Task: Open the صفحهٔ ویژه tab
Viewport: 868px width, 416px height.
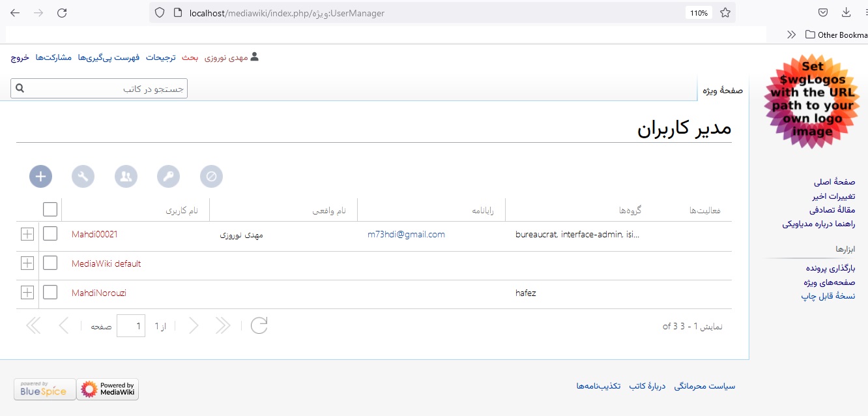Action: 722,90
